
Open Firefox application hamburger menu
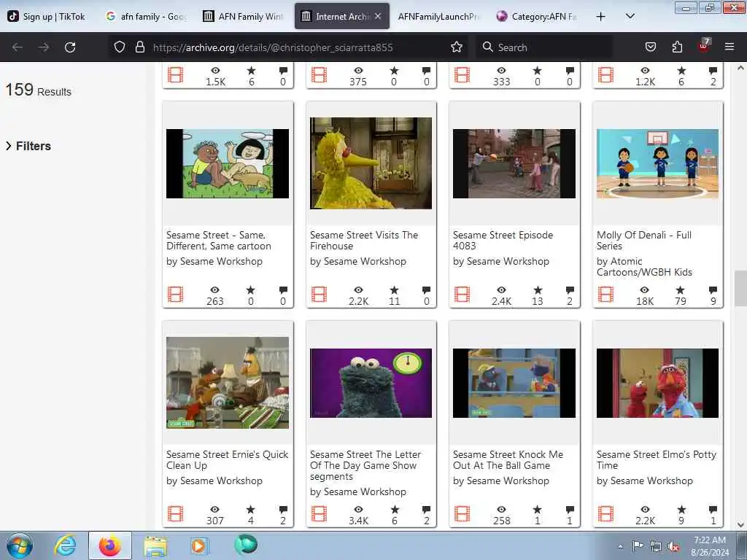click(x=729, y=47)
